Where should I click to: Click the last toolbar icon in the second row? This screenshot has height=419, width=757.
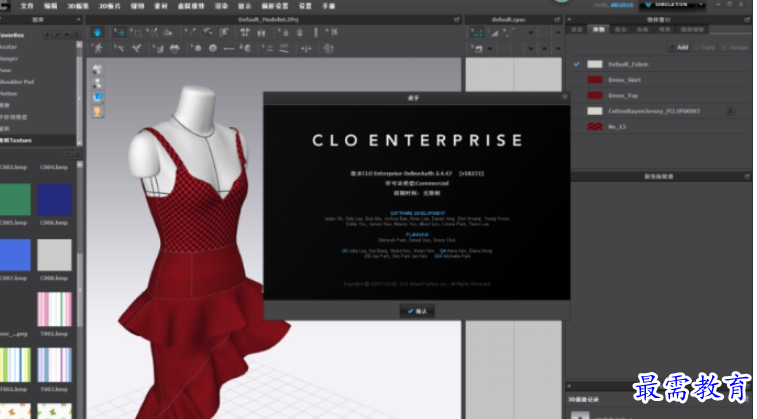pyautogui.click(x=328, y=48)
